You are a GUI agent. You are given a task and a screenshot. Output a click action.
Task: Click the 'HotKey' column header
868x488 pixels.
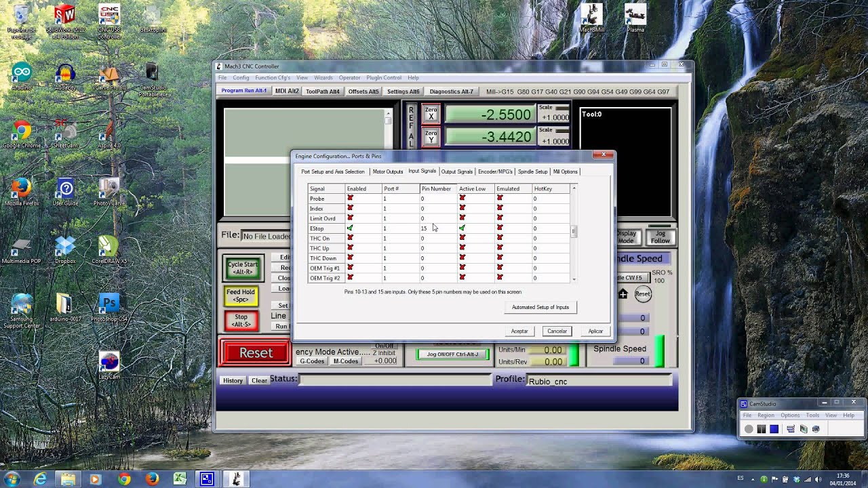(551, 188)
